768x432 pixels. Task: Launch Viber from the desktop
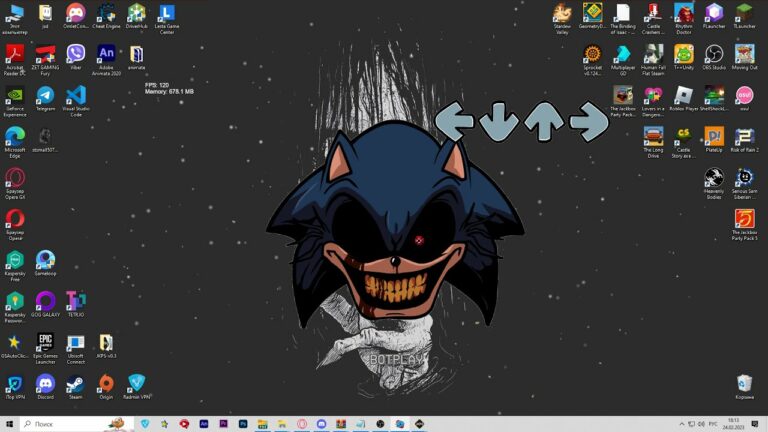pos(75,58)
